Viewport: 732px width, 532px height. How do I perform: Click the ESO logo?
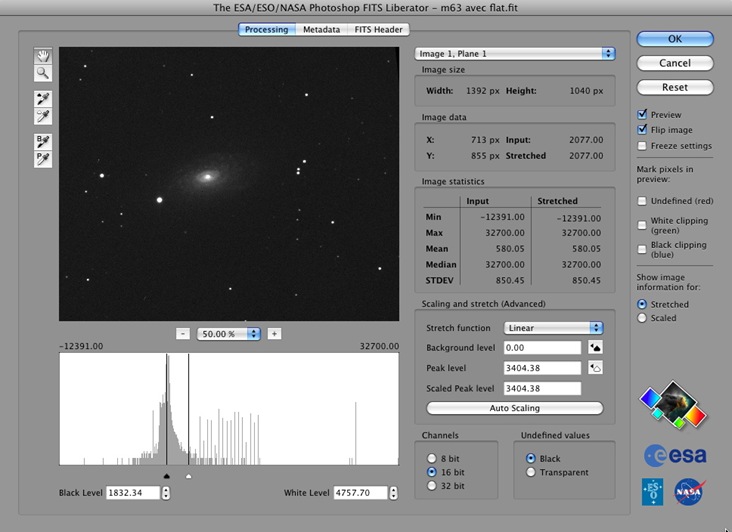pyautogui.click(x=652, y=491)
